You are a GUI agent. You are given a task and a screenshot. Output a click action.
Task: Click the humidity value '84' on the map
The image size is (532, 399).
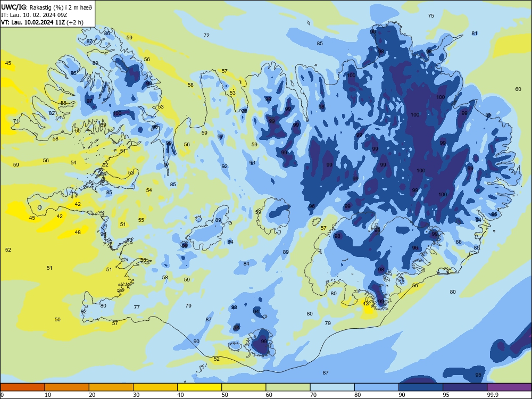(246, 264)
